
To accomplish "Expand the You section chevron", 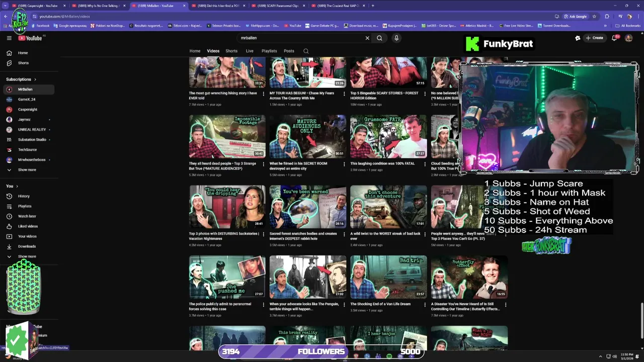I will (x=17, y=186).
